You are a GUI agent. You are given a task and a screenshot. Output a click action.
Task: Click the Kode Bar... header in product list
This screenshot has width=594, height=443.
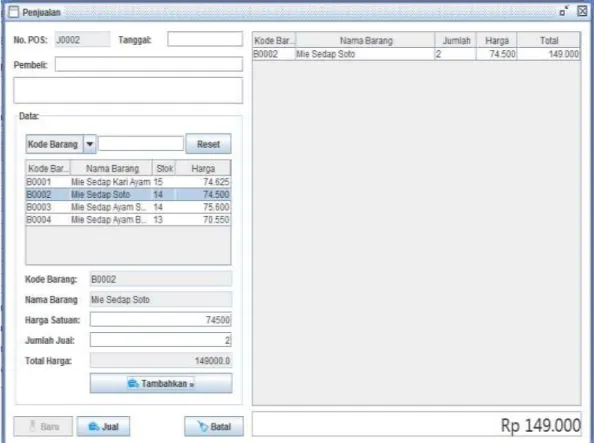click(x=48, y=168)
